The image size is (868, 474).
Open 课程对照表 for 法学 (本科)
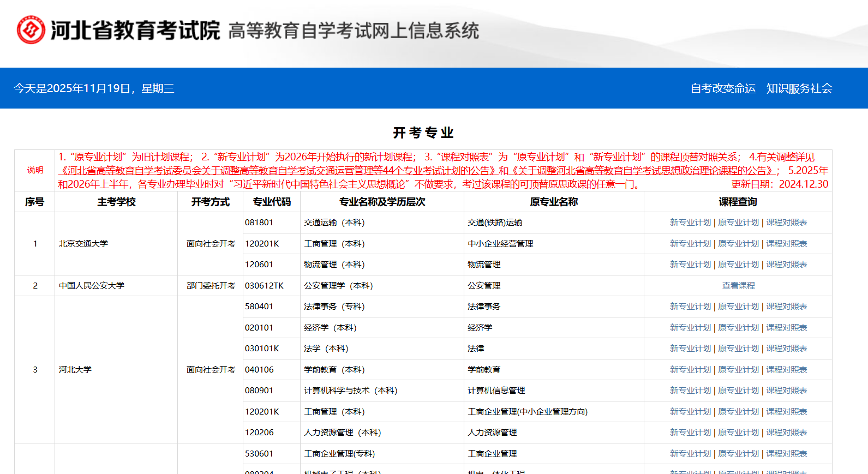pos(786,349)
